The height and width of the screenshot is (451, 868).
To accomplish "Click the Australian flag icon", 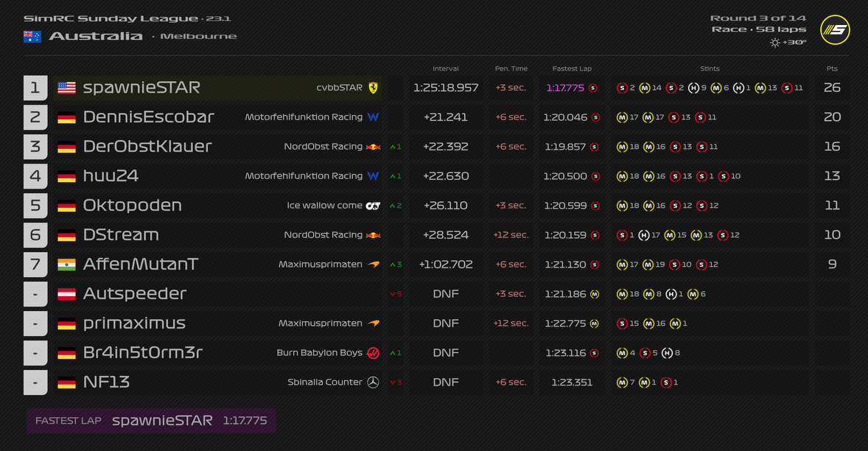I will click(x=32, y=37).
